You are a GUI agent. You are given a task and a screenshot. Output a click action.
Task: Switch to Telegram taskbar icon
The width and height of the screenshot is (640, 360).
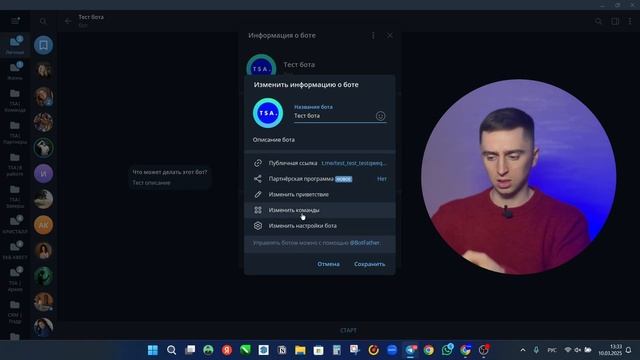pos(410,350)
